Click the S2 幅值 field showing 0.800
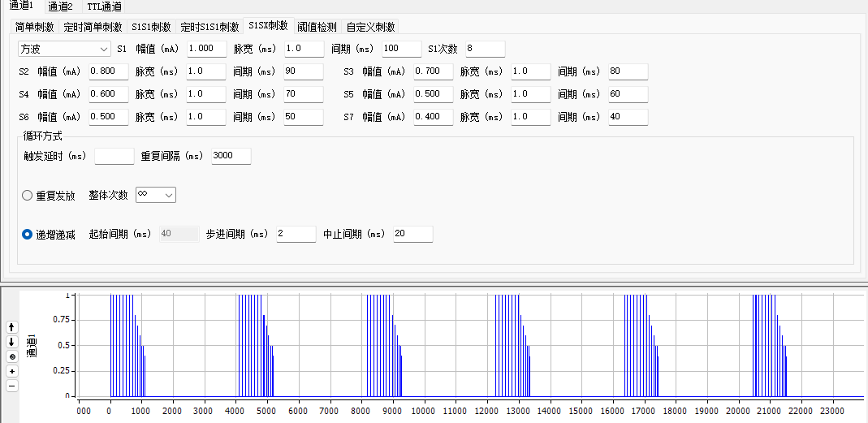Screen dimensions: 868x423 [108, 71]
